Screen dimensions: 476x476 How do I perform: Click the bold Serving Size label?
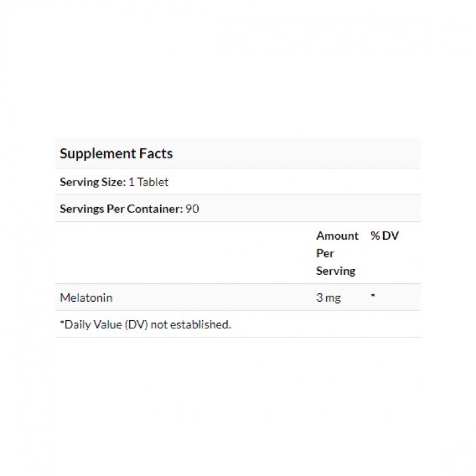point(92,182)
